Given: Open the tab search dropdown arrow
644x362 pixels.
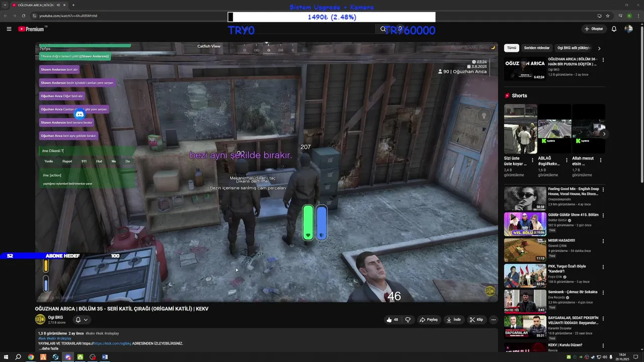Looking at the screenshot, I should pyautogui.click(x=5, y=5).
